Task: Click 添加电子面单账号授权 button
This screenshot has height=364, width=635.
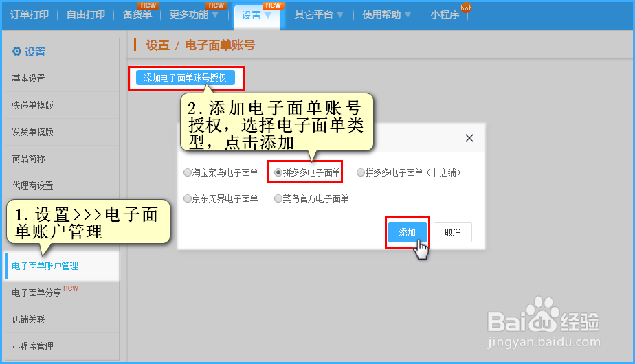Action: point(185,78)
